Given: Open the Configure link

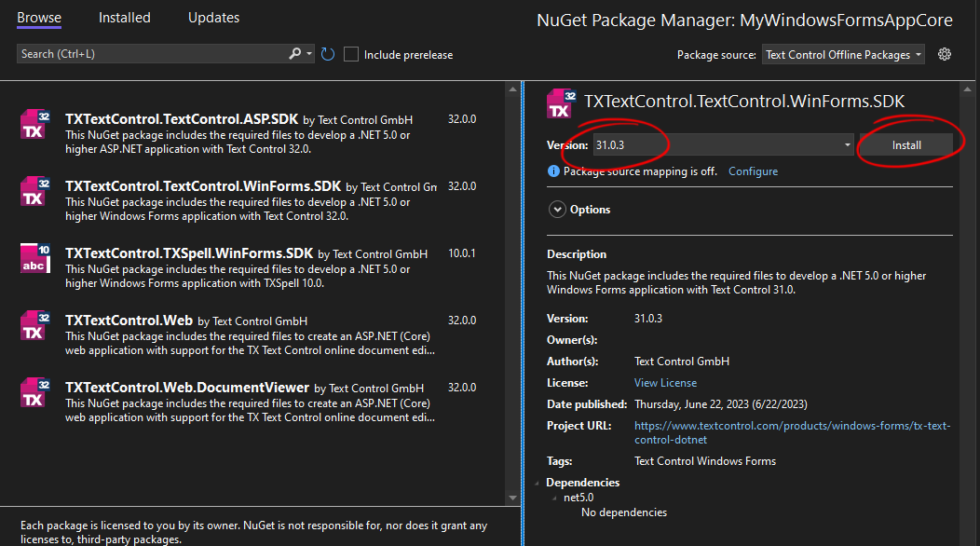Looking at the screenshot, I should coord(753,171).
